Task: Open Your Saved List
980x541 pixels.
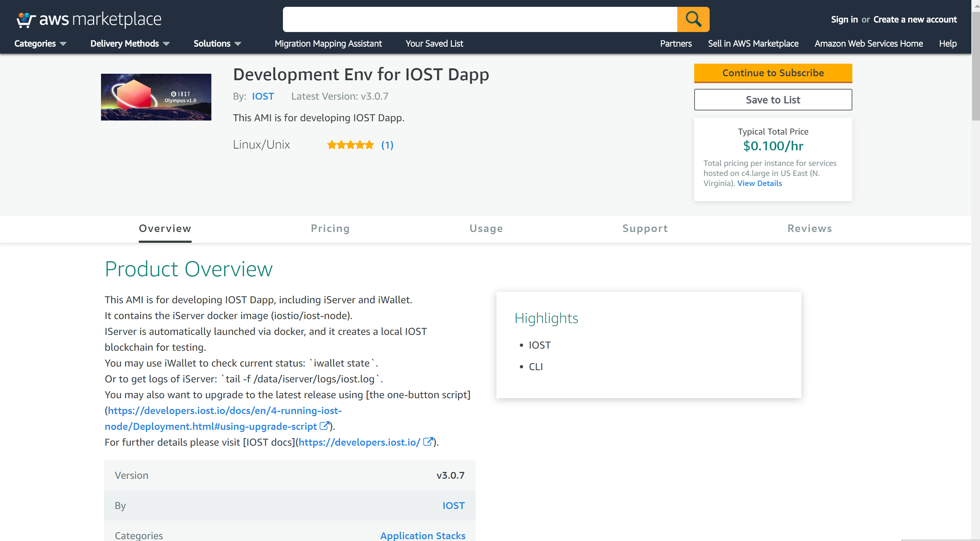Action: point(434,44)
